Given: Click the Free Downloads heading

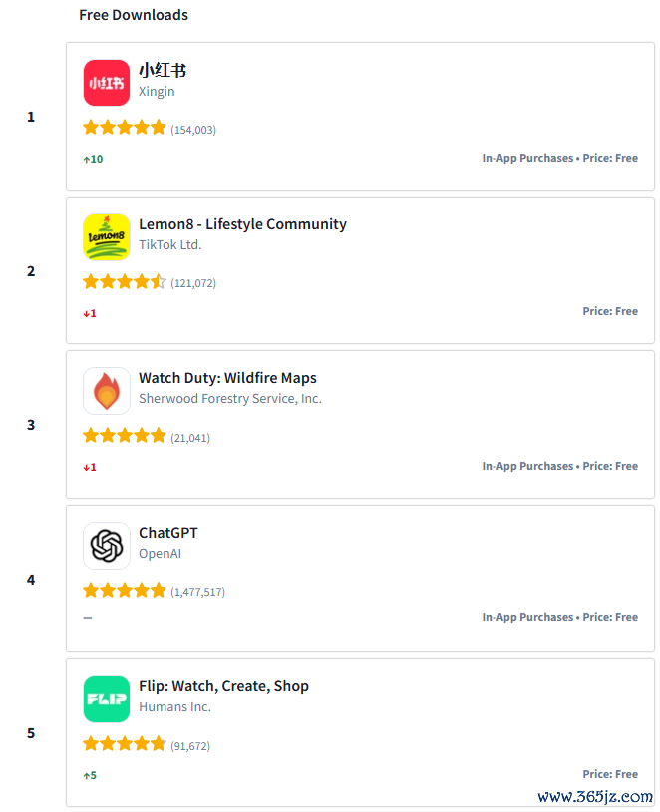Looking at the screenshot, I should tap(134, 15).
